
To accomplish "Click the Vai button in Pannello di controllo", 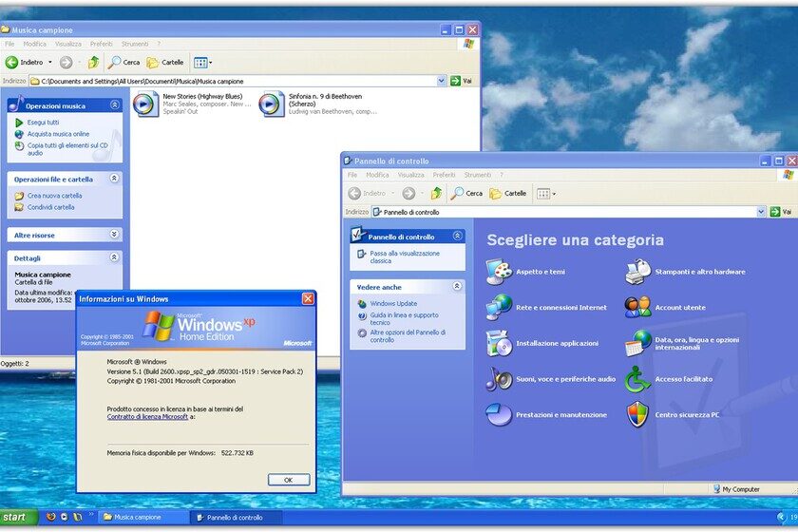I will pyautogui.click(x=781, y=212).
